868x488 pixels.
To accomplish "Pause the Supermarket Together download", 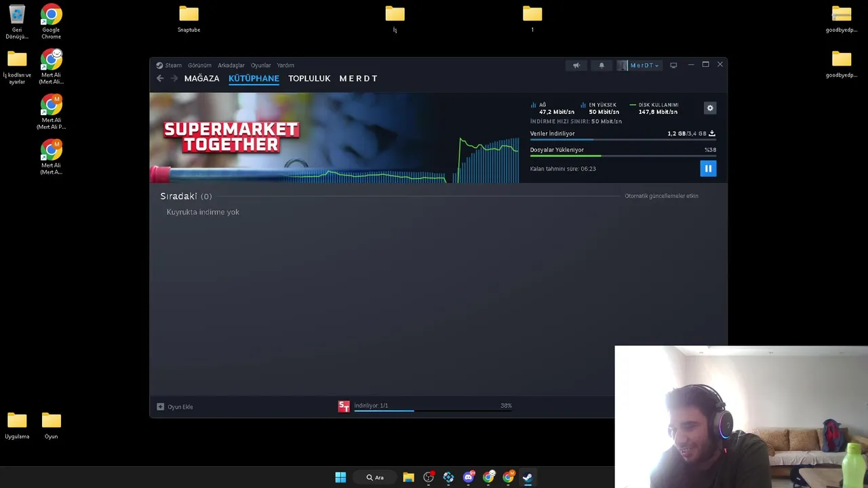I will click(x=708, y=168).
